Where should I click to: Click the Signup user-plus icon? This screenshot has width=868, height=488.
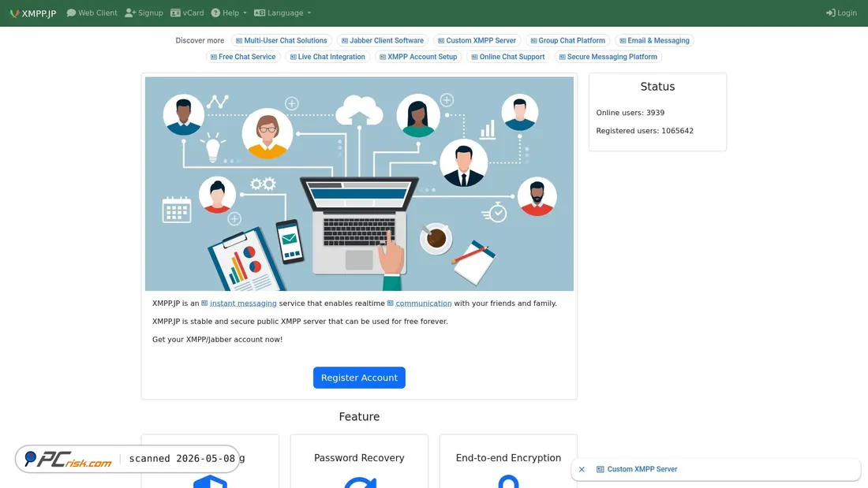click(x=130, y=13)
